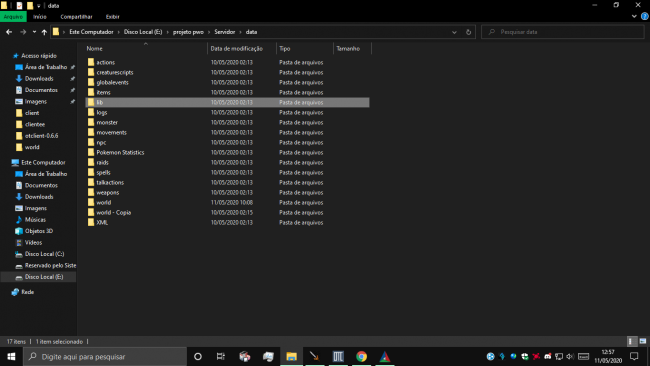Select the world folder in file list
This screenshot has width=650, height=366.
[x=104, y=202]
